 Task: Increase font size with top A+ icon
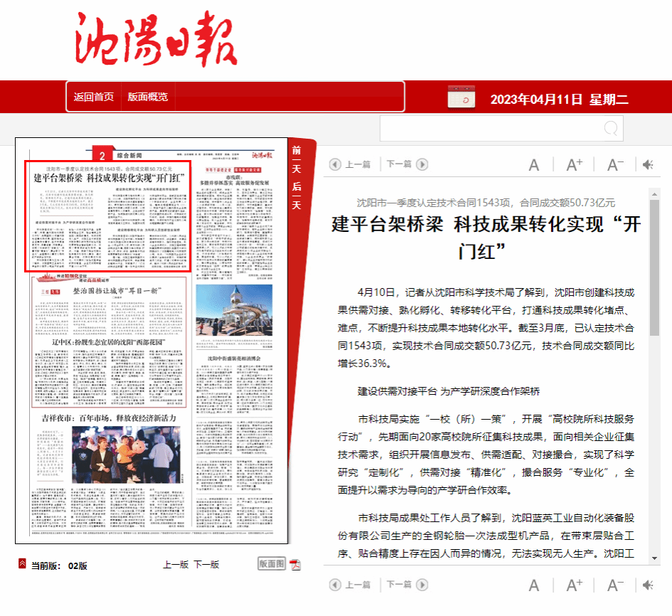tap(574, 165)
